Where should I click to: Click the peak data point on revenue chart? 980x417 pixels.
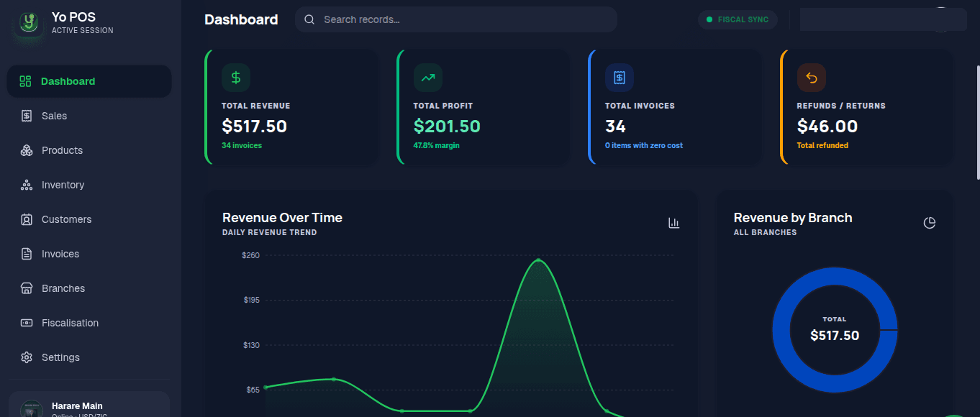pyautogui.click(x=538, y=260)
